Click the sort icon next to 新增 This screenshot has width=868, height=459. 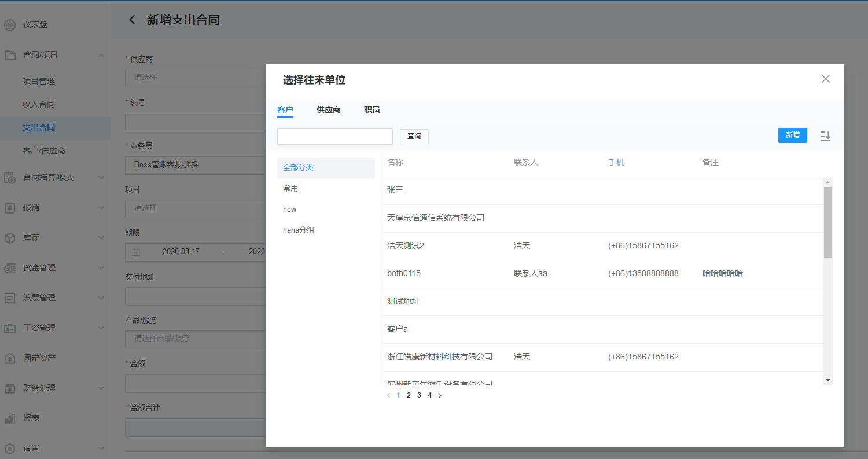pos(825,136)
